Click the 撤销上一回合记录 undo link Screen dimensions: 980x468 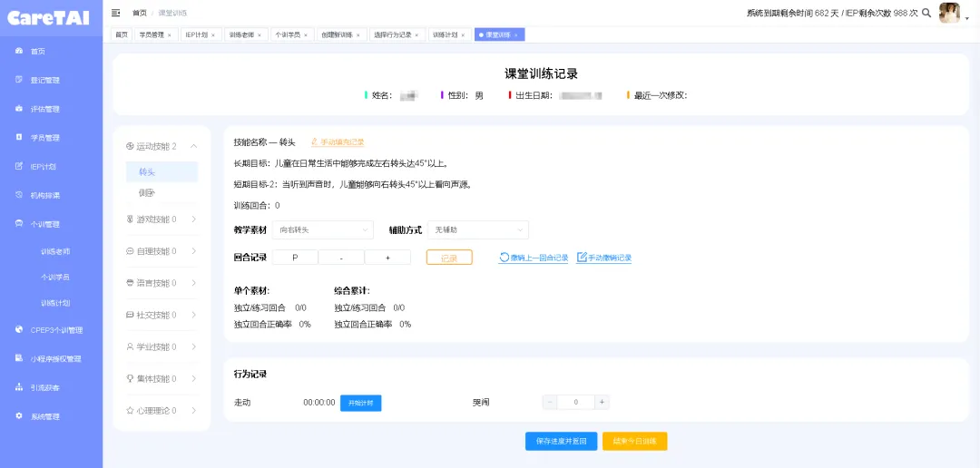click(534, 258)
